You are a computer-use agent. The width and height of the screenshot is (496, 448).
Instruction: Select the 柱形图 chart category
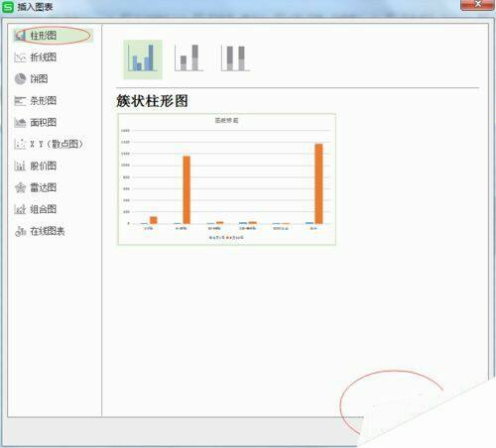53,36
